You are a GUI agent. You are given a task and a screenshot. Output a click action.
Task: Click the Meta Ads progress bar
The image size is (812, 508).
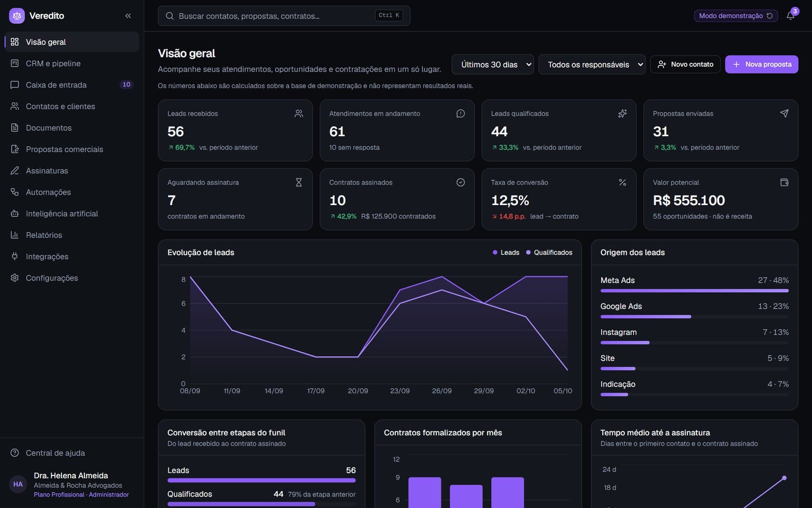[x=694, y=291]
